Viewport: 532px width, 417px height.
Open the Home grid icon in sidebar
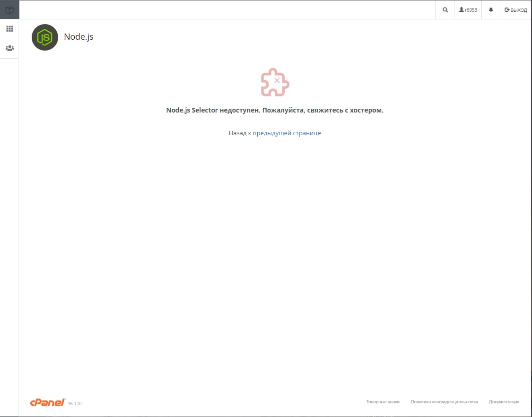pos(9,29)
